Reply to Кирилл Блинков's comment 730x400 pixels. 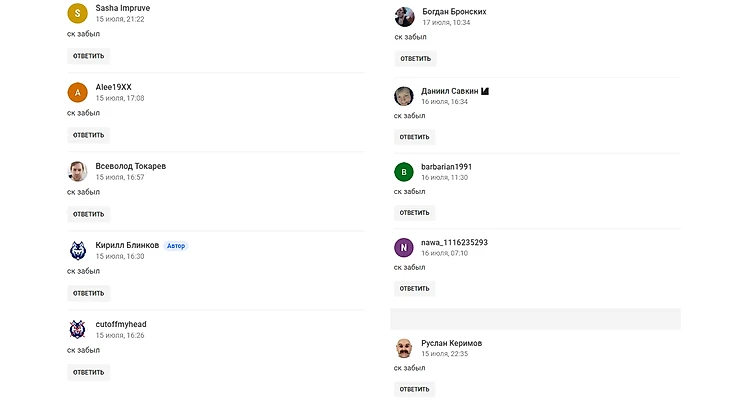coord(88,293)
